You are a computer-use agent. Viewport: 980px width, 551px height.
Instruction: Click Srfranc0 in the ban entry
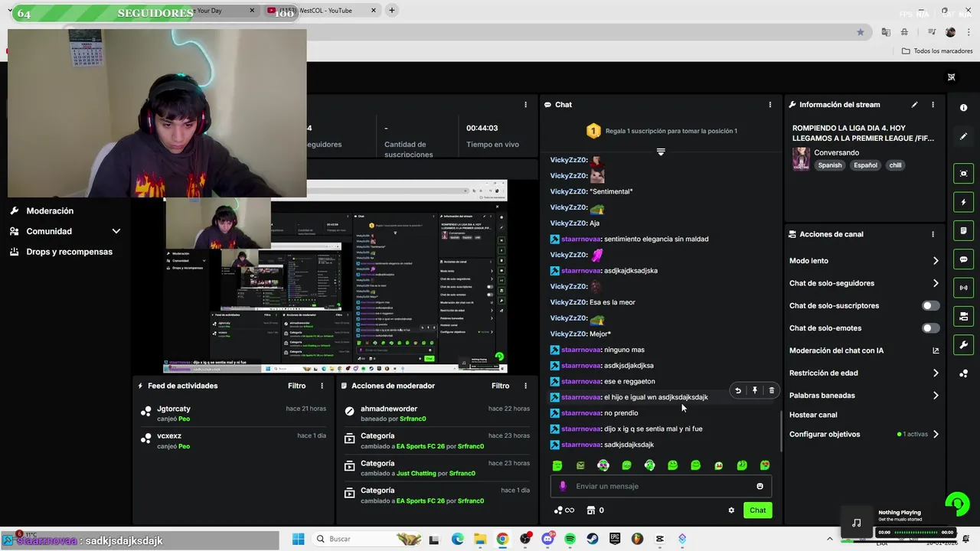coord(413,419)
